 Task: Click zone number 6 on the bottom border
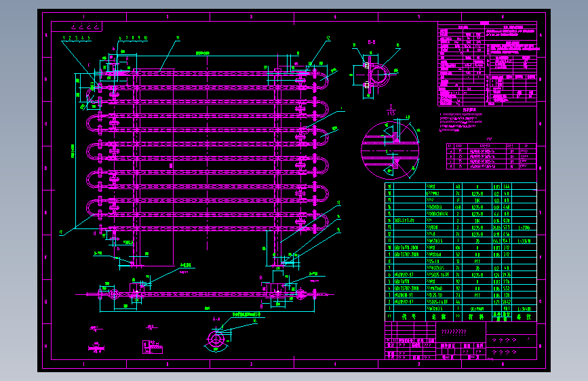(x=503, y=364)
